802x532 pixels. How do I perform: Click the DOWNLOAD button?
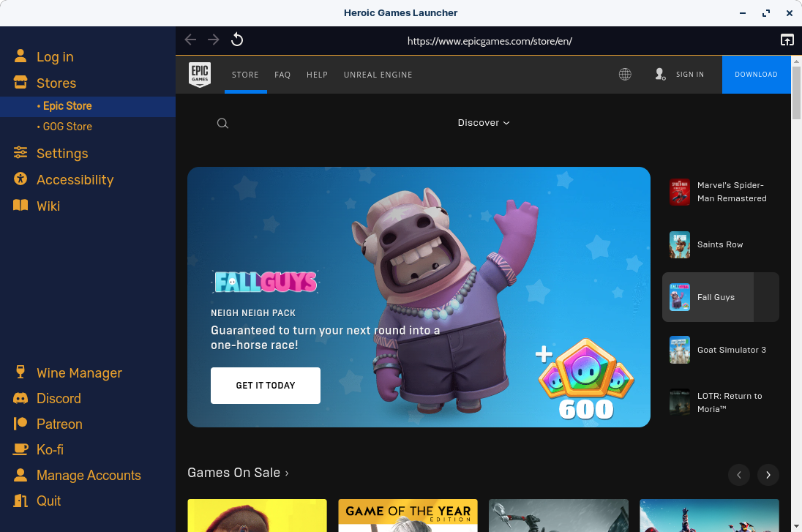[756, 74]
